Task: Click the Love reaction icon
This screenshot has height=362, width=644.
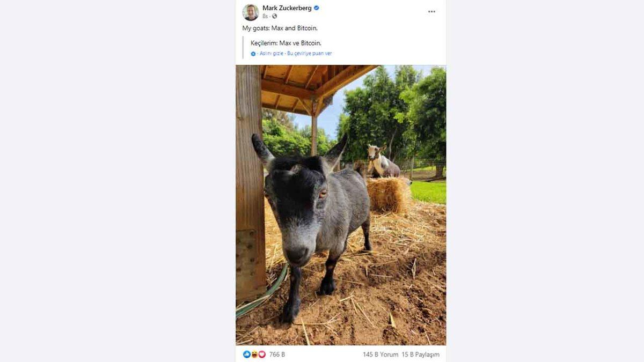Action: [x=262, y=354]
